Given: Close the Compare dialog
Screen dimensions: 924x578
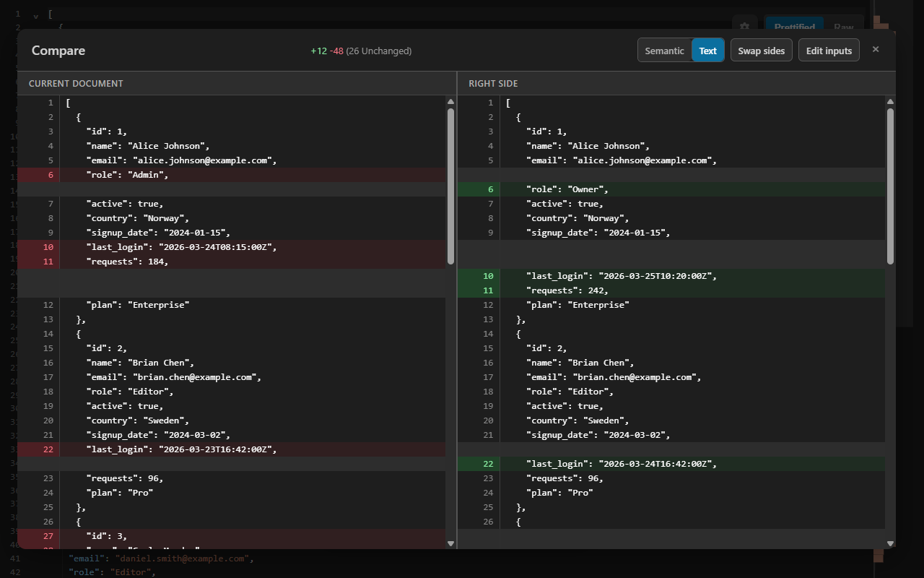Looking at the screenshot, I should 876,49.
